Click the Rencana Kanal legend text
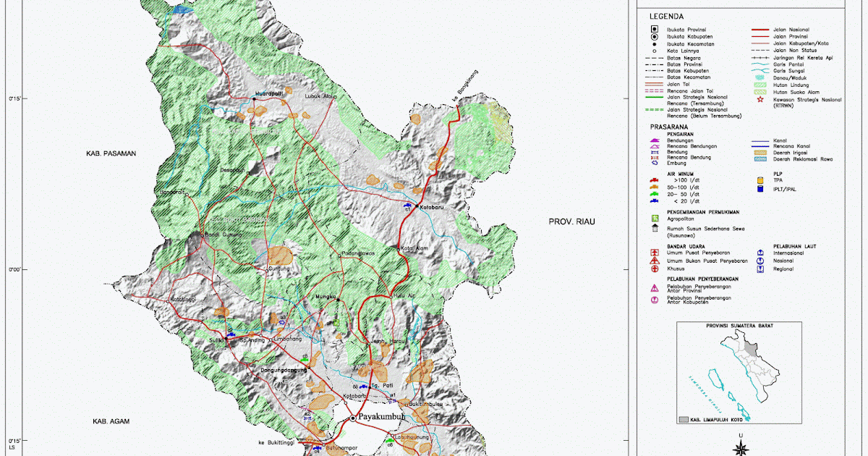This screenshot has height=456, width=868. 791,146
